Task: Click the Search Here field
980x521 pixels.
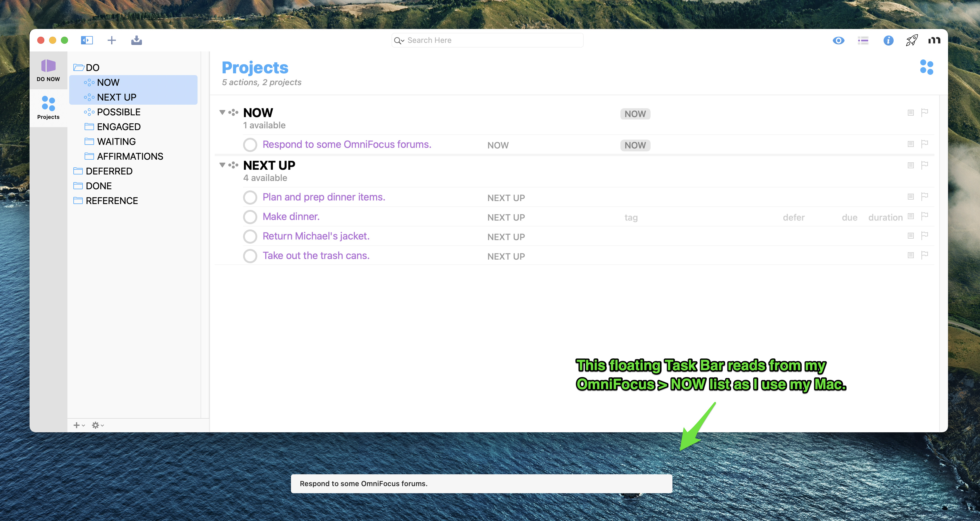Action: [487, 40]
